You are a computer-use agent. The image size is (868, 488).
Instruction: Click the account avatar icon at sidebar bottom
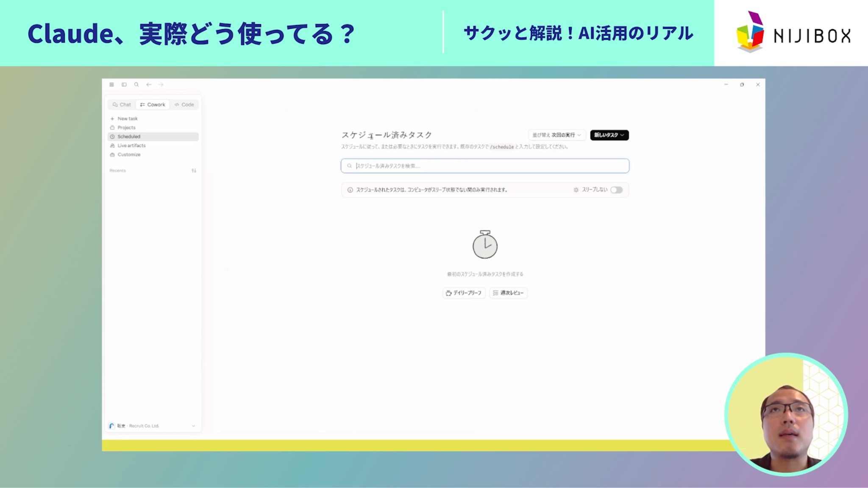[111, 426]
